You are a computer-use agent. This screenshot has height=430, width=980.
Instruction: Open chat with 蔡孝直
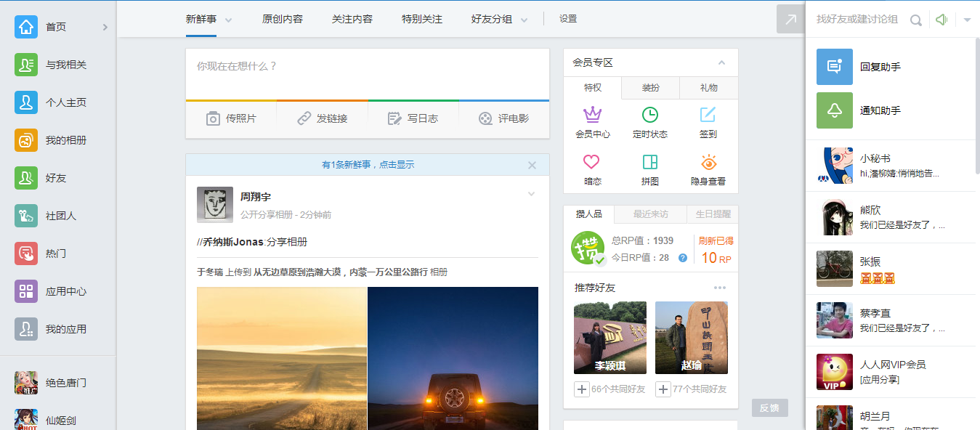pyautogui.click(x=891, y=320)
